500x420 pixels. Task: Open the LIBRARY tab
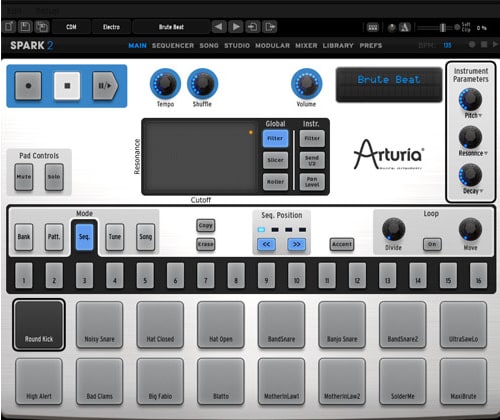(x=338, y=45)
